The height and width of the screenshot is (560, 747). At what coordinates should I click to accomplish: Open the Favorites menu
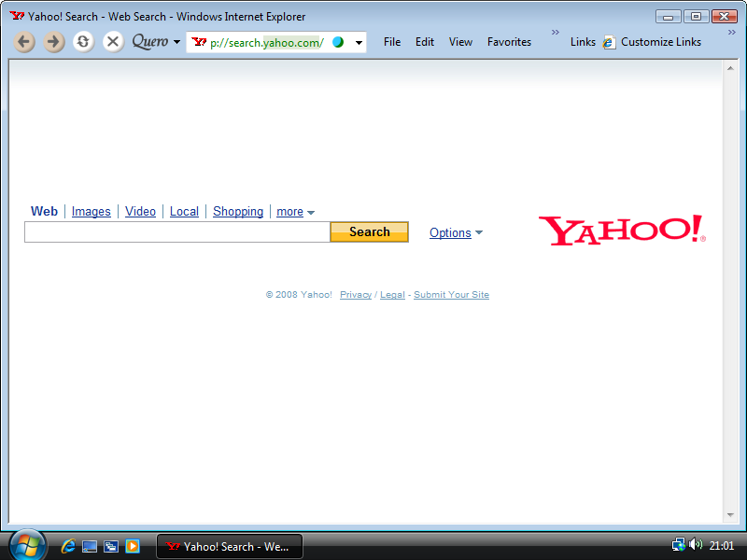click(x=509, y=42)
